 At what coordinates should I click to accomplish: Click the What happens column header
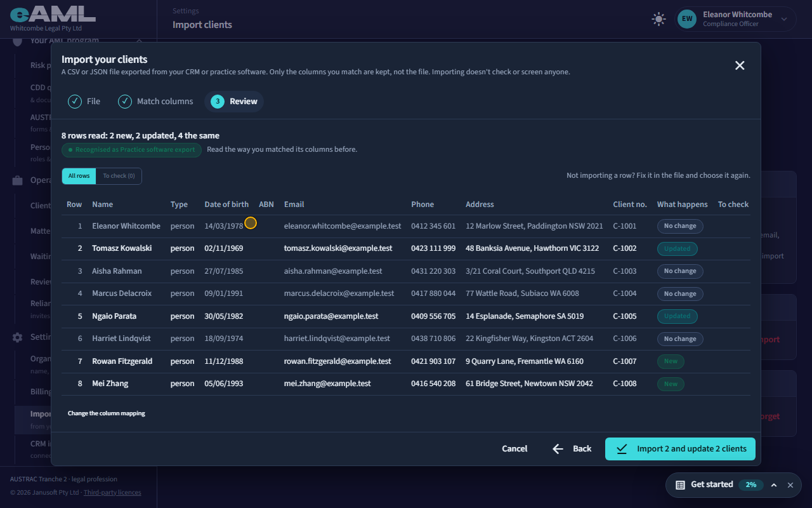(x=683, y=204)
